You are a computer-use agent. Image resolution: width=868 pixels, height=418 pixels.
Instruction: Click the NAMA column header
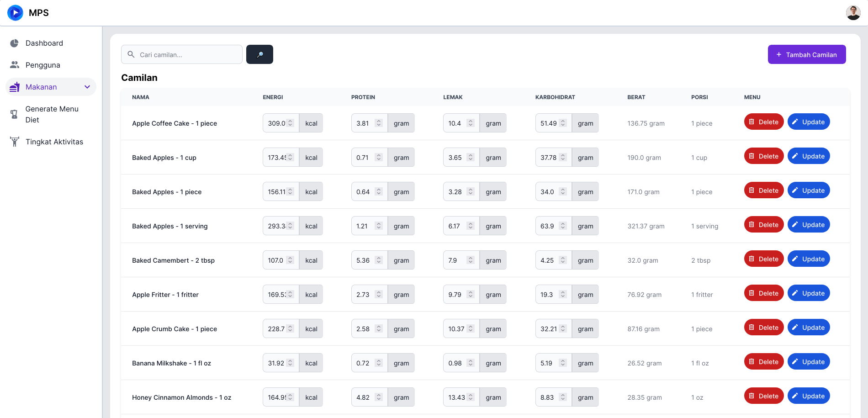(x=141, y=97)
